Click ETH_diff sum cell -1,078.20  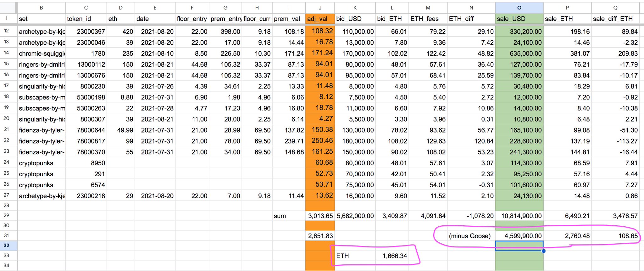471,216
